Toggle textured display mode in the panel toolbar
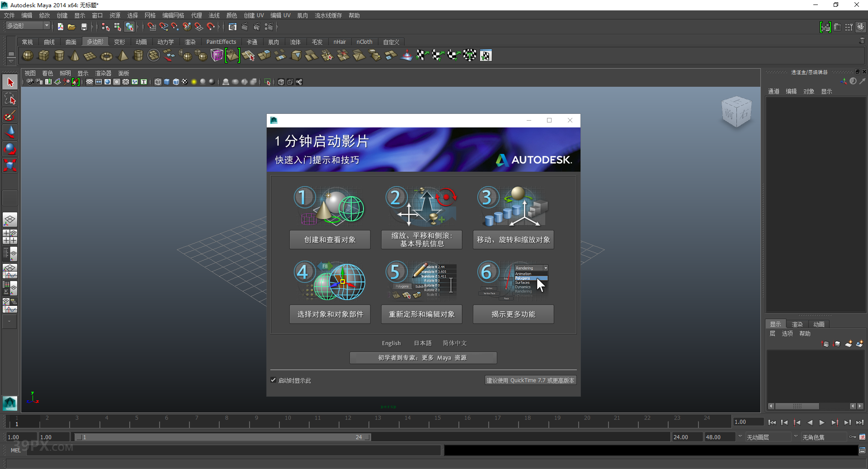The height and width of the screenshot is (469, 868). pos(185,82)
